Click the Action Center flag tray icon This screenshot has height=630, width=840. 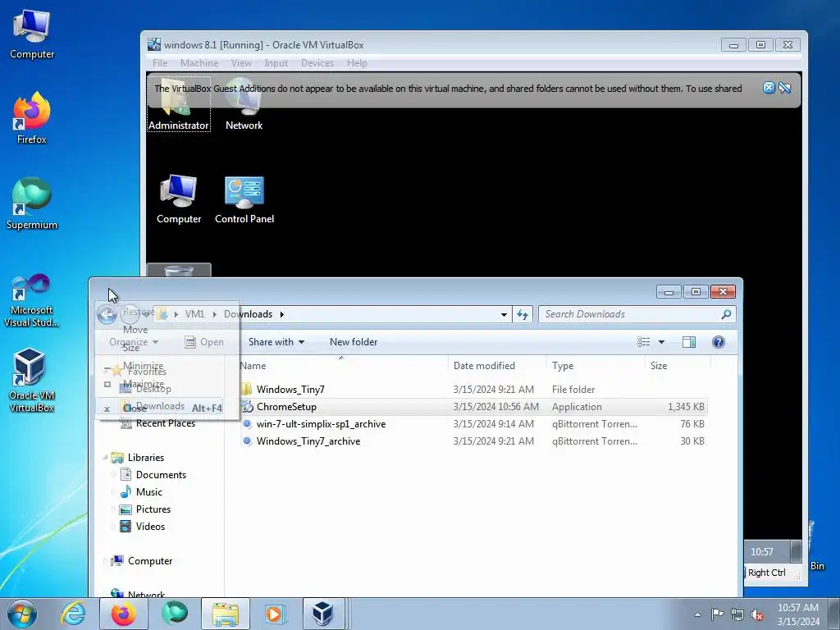tap(717, 614)
